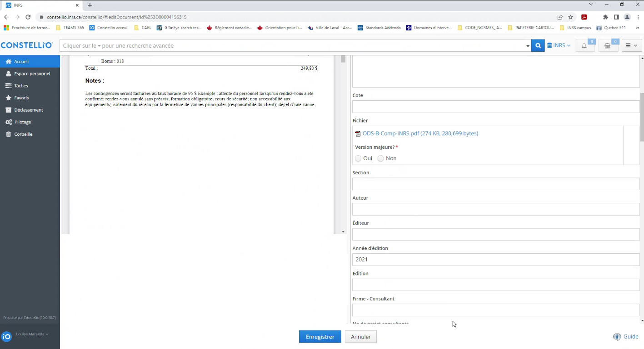644x349 pixels.
Task: Open Corbeille trash section
Action: click(30, 134)
